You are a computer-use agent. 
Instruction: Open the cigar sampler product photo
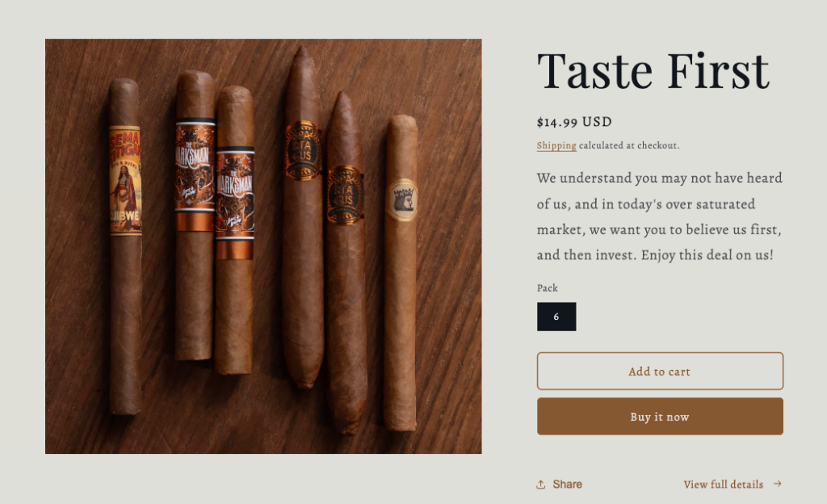click(x=263, y=246)
